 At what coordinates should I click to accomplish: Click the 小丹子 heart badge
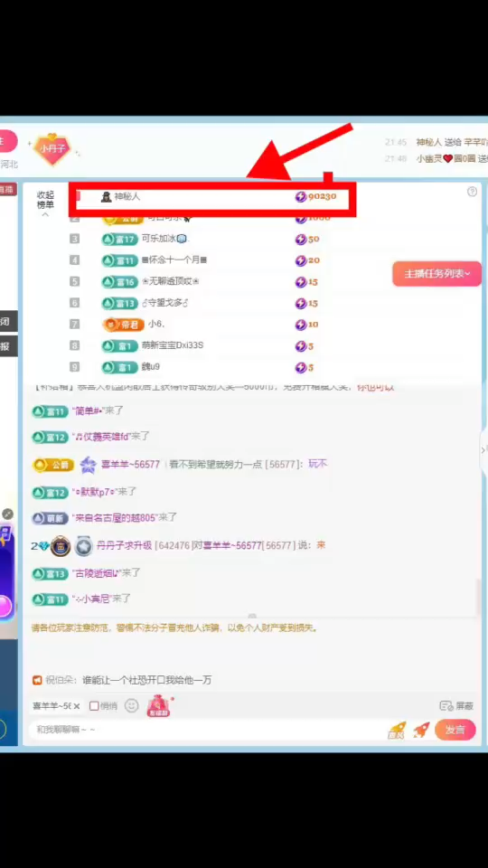(x=52, y=149)
